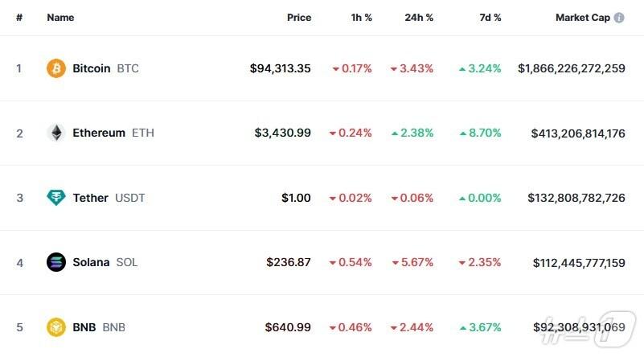The image size is (644, 357).
Task: Open the Market Cap info icon
Action: [x=619, y=18]
